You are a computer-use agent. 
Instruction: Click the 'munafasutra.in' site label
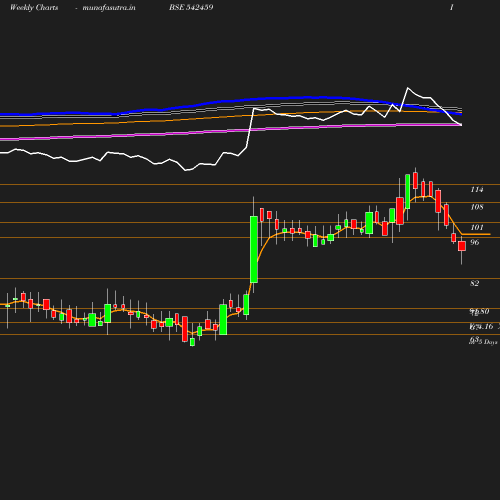[x=109, y=8]
